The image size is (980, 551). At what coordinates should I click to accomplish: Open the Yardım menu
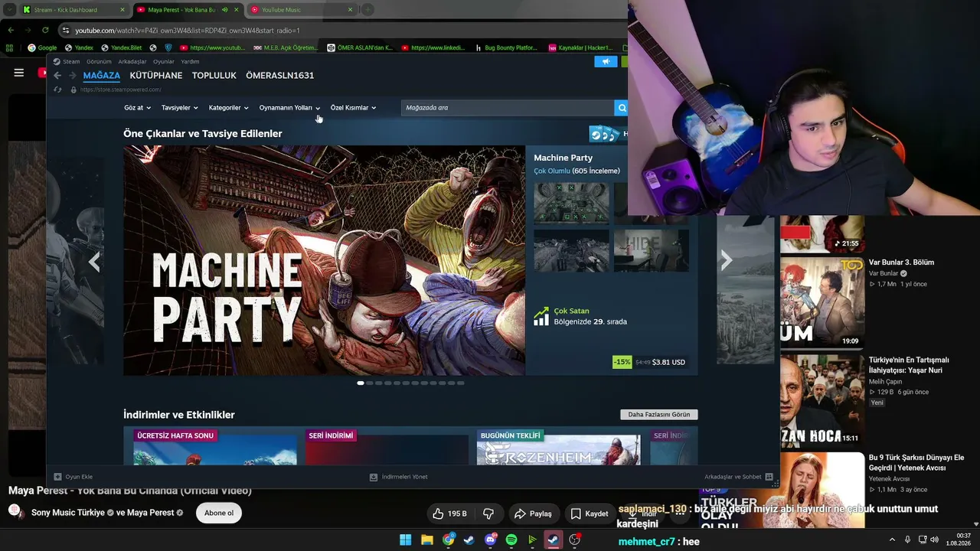pos(190,61)
